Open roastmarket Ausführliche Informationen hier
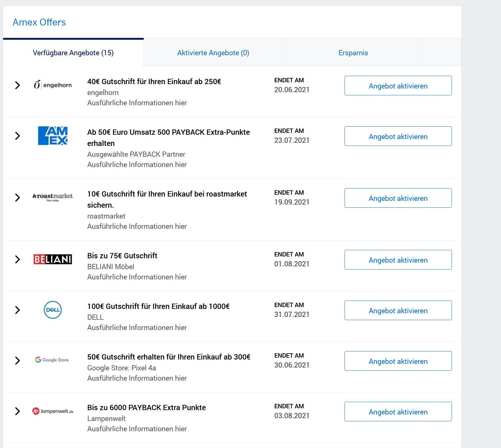Screen dimensions: 501x448 pyautogui.click(x=137, y=226)
